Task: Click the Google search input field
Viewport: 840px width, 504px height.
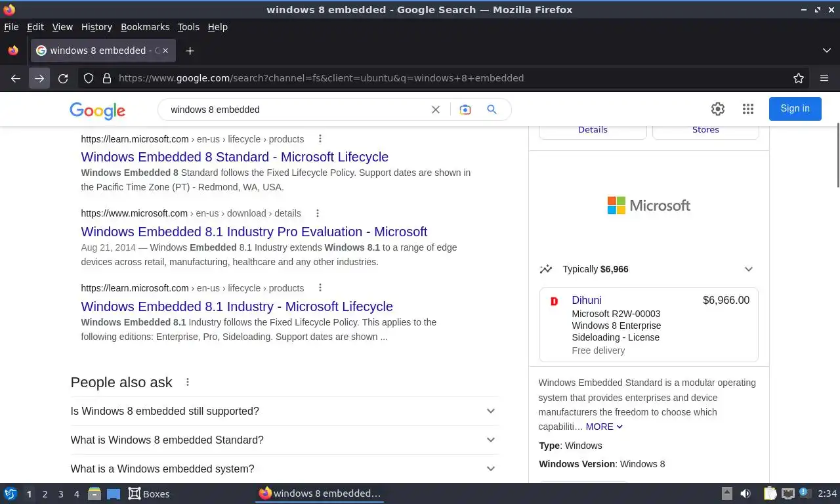Action: tap(295, 110)
